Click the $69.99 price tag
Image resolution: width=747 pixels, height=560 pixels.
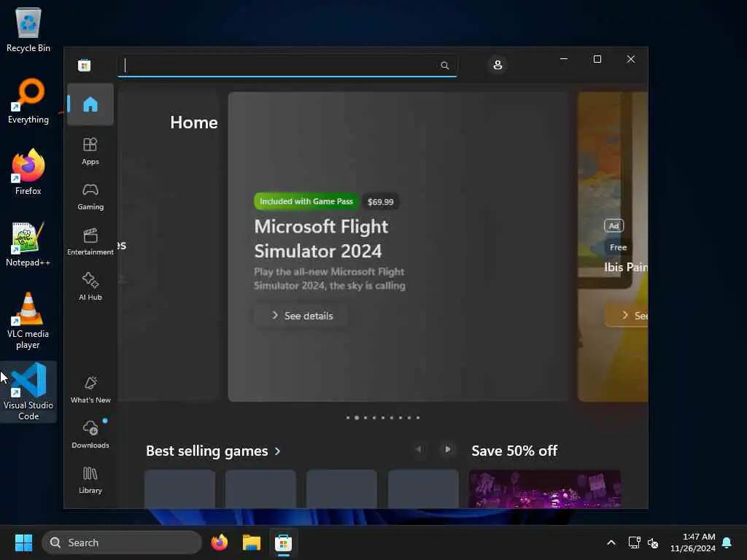point(380,202)
